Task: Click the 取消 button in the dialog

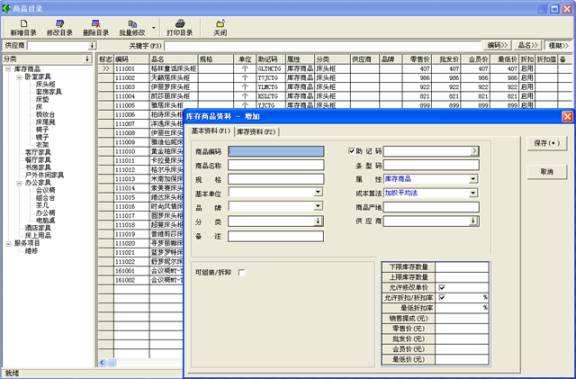Action: [547, 172]
